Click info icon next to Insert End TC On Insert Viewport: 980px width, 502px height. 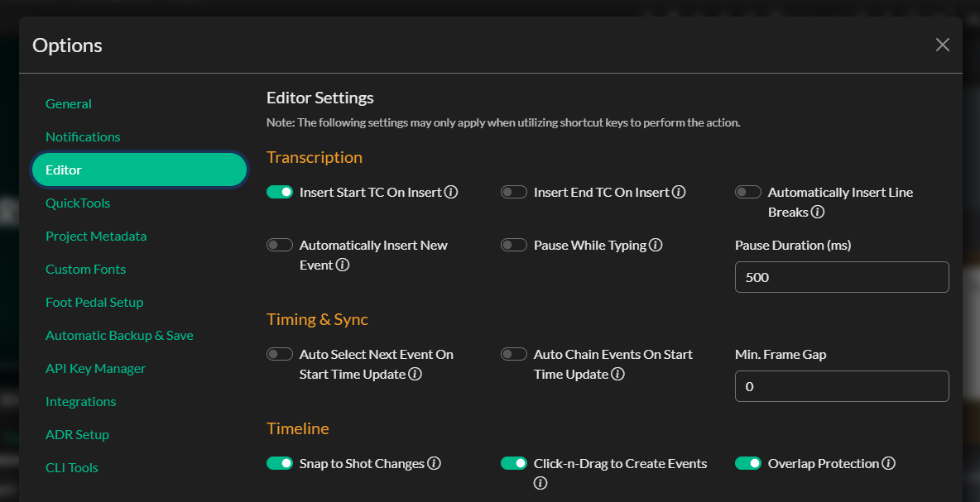coord(679,193)
